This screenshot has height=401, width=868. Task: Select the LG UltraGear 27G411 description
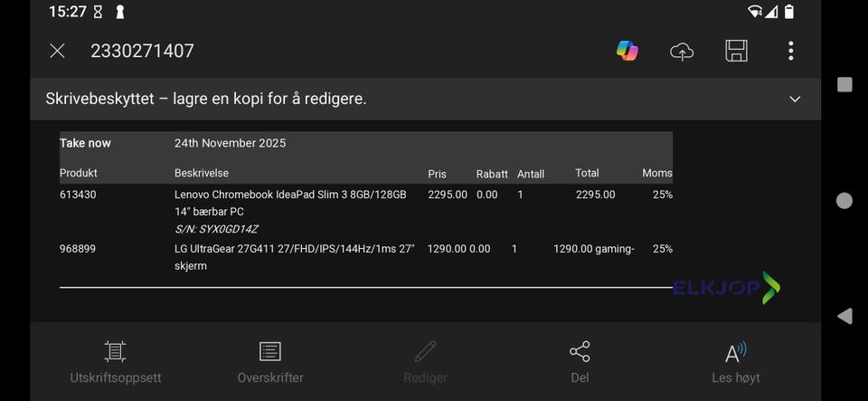pos(295,258)
